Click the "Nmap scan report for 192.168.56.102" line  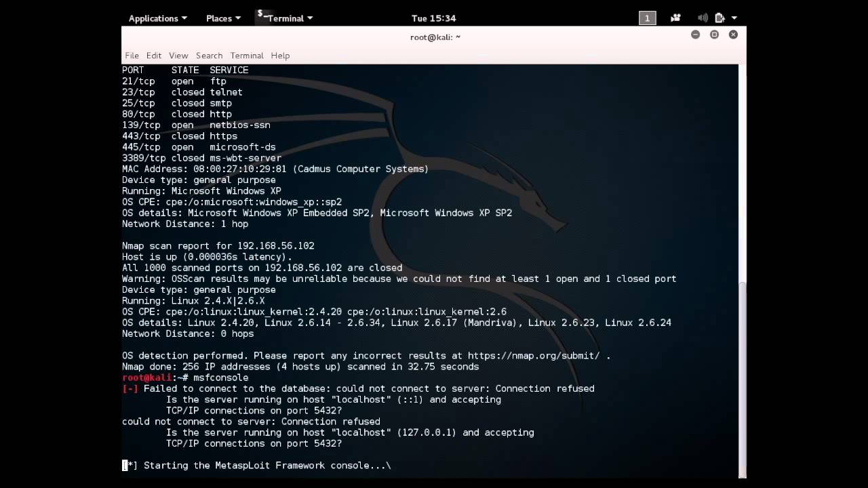pyautogui.click(x=218, y=246)
